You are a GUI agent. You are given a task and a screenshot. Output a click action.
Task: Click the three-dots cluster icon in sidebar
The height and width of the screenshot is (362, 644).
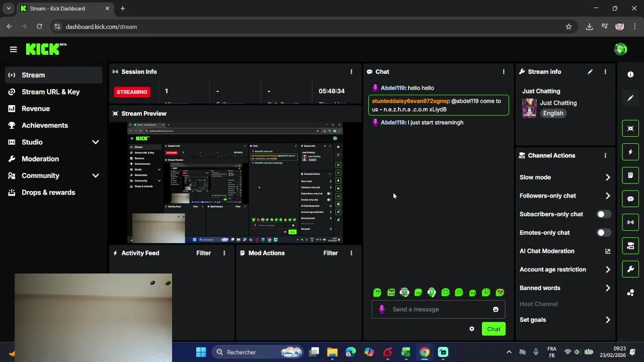(x=630, y=293)
